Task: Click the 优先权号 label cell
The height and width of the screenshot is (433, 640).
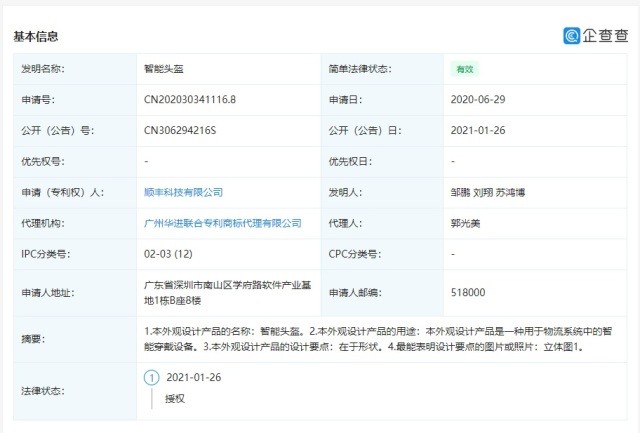Action: pos(75,162)
